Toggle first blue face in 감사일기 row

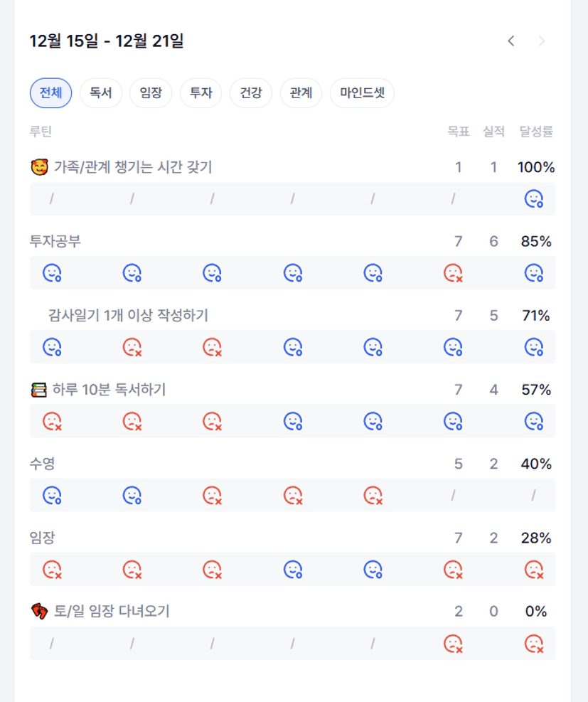[52, 347]
